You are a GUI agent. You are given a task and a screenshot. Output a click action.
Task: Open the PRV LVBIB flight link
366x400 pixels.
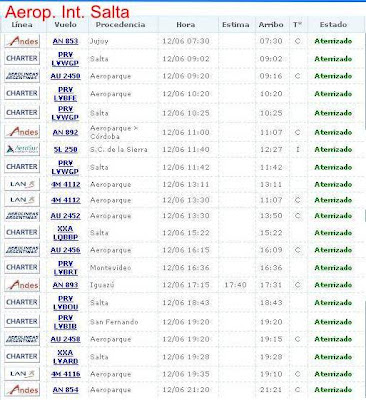coord(65,322)
